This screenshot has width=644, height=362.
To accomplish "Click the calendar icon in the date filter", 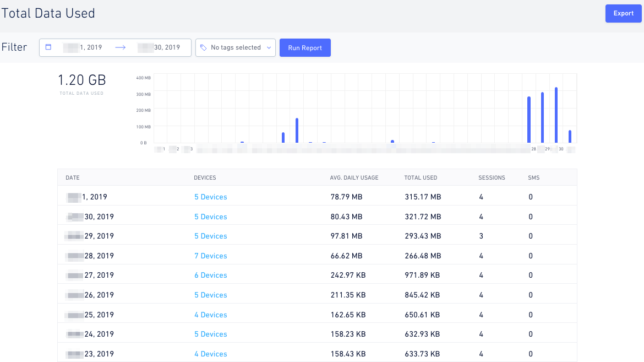I will tap(48, 47).
